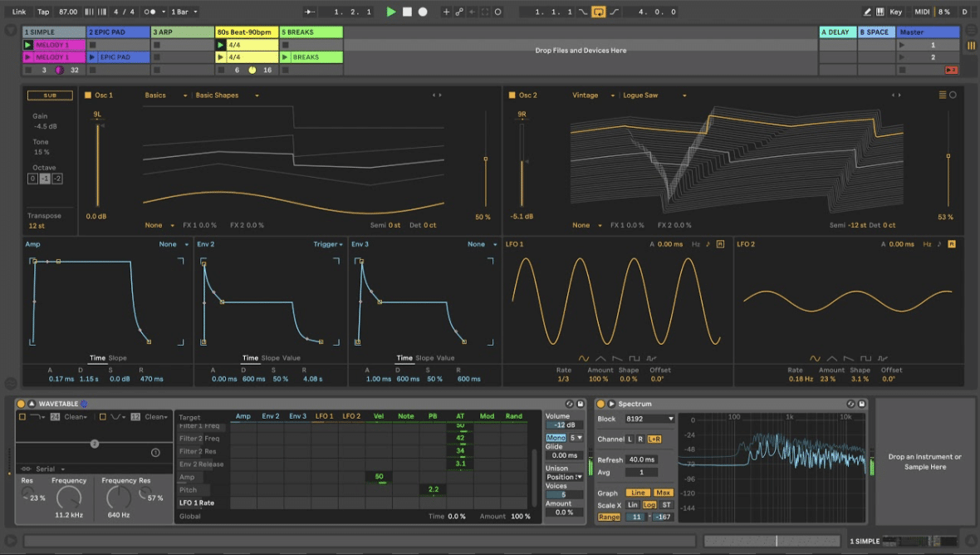The image size is (980, 555).
Task: Open Basic Shapes wavetable dropdown
Action: click(227, 96)
